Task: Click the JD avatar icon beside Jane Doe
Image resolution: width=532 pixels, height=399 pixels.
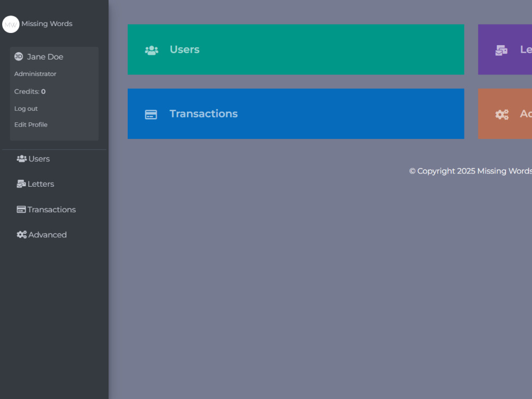Action: 19,57
